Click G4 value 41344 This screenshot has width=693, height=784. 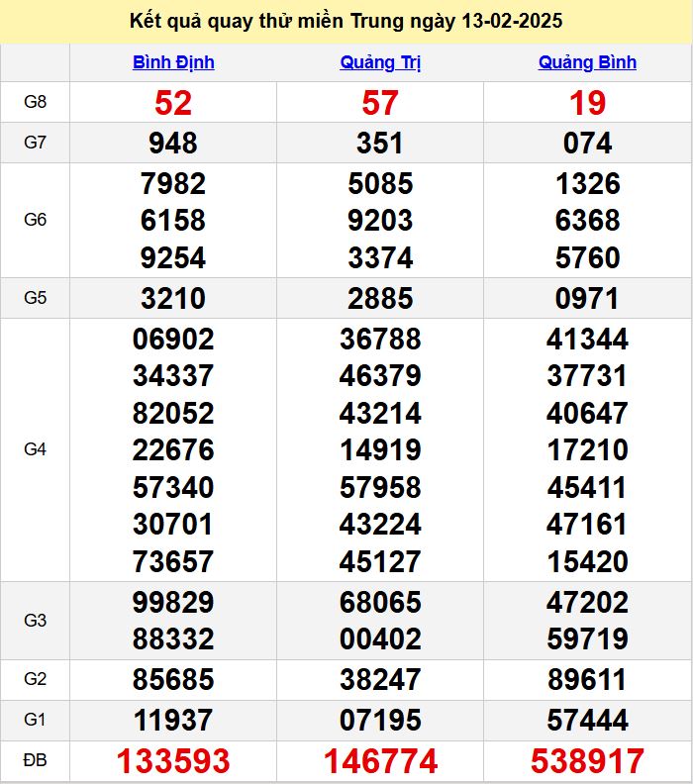(587, 339)
